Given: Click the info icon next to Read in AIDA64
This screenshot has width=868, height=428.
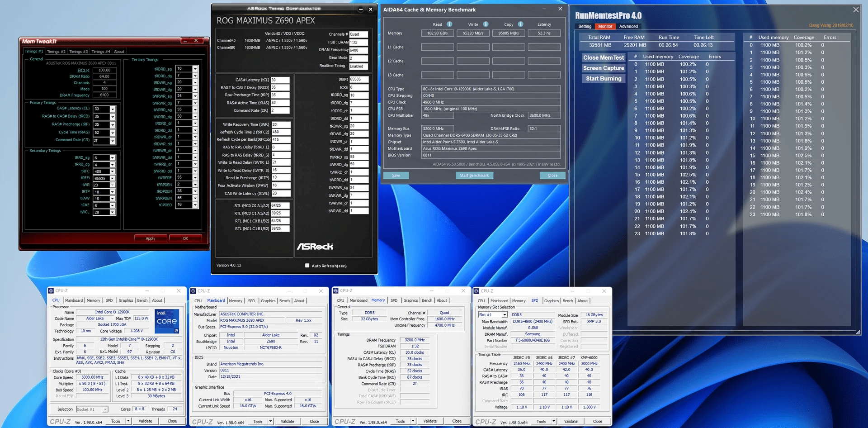Looking at the screenshot, I should [449, 24].
